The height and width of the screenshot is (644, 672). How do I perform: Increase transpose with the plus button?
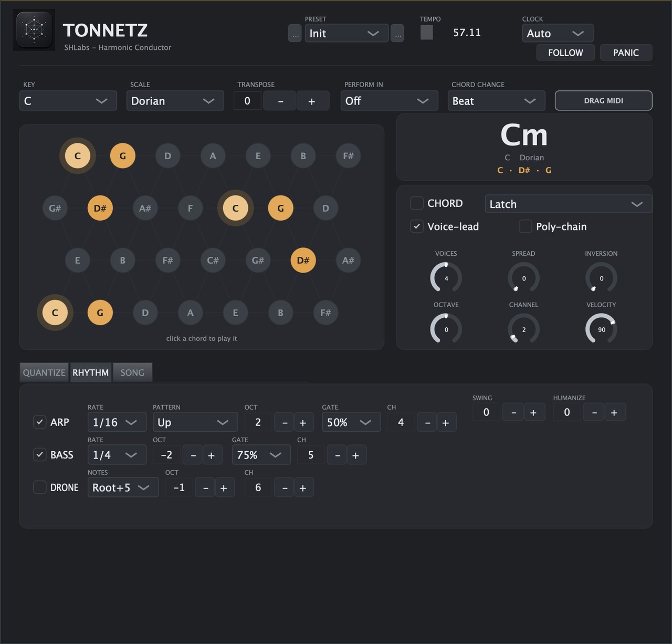312,101
